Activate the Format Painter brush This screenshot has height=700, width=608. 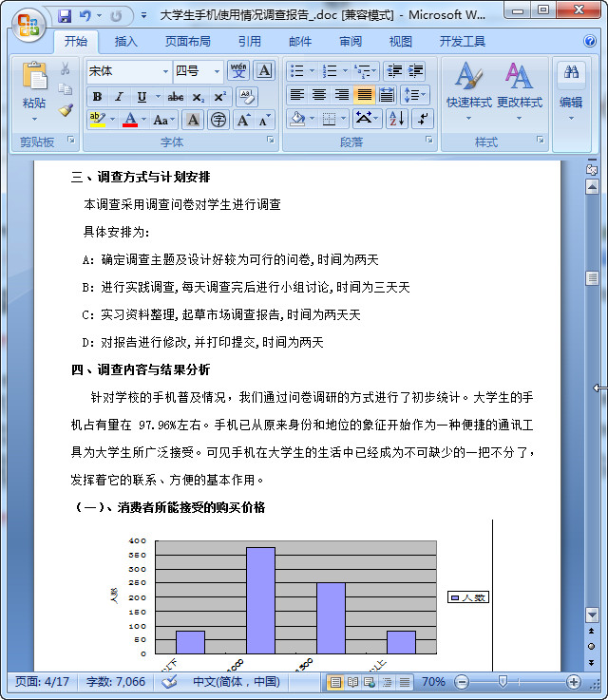point(66,110)
